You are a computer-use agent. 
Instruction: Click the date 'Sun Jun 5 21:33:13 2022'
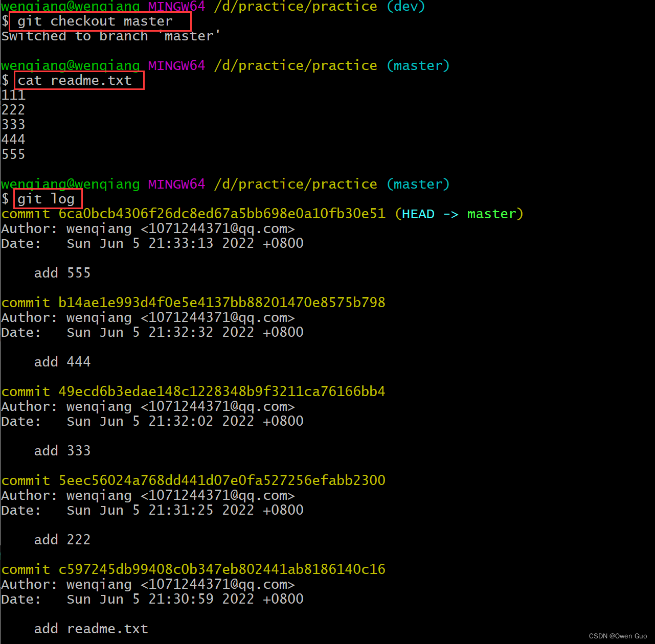coord(161,244)
